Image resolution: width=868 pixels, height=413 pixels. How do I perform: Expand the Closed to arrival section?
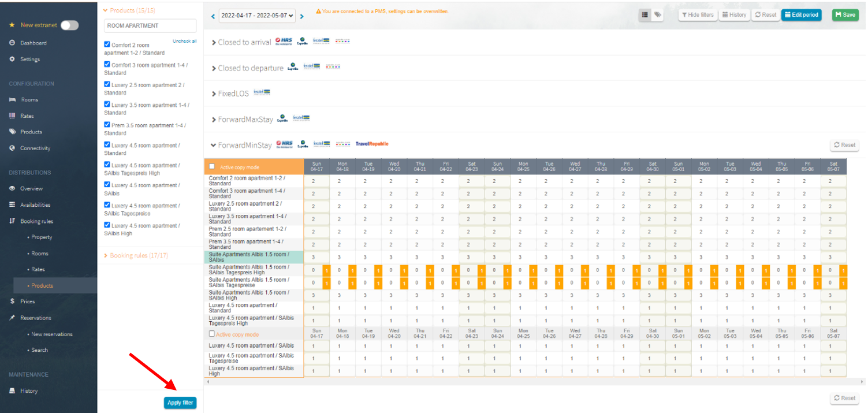coord(241,42)
